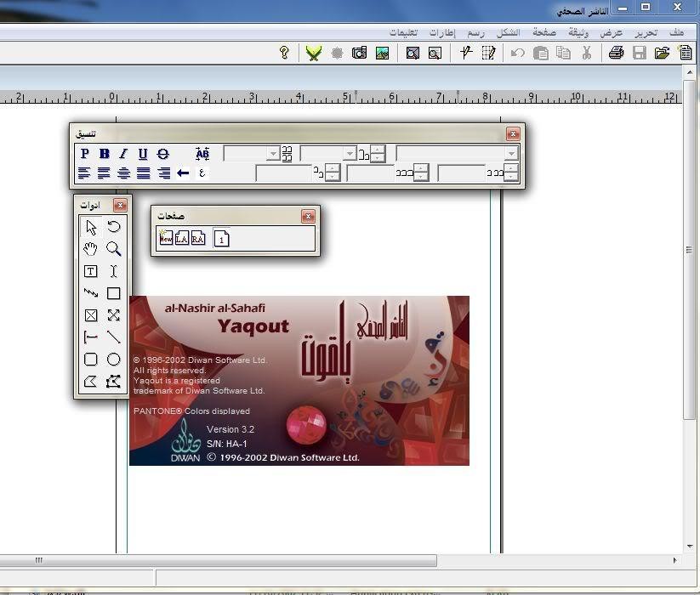Select the diagonal Line tool
Viewport: 700px width, 595px height.
point(113,337)
